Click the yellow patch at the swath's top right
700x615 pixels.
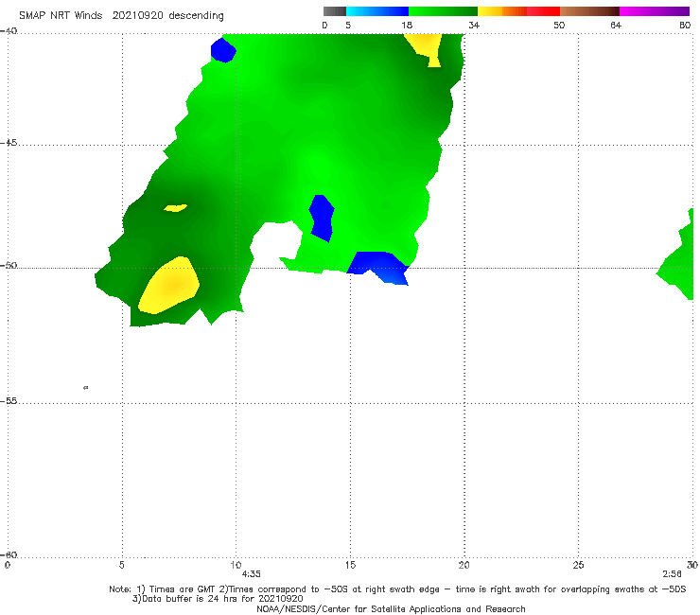pyautogui.click(x=425, y=48)
